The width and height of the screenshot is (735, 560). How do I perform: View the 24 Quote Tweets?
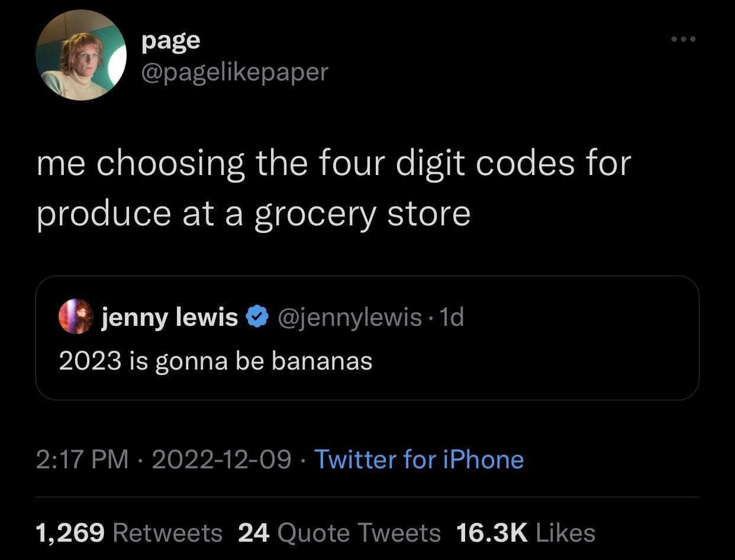(x=339, y=533)
